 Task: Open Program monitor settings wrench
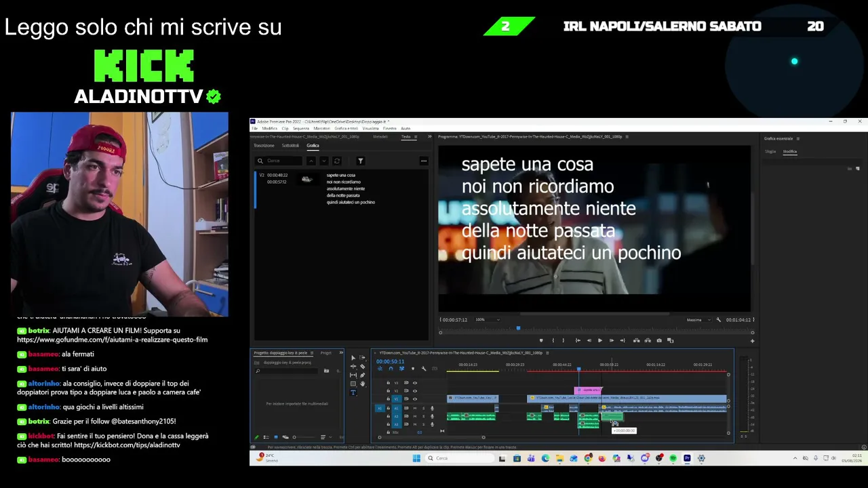pos(718,320)
